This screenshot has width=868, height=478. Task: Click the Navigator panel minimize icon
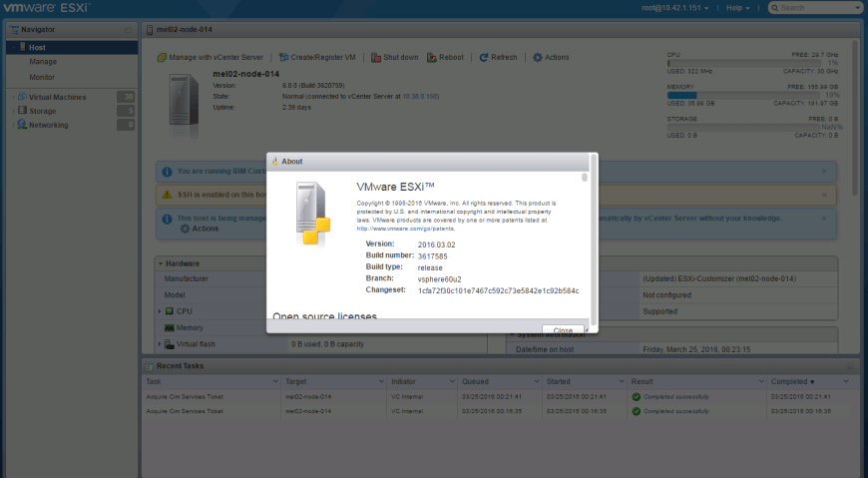[128, 29]
